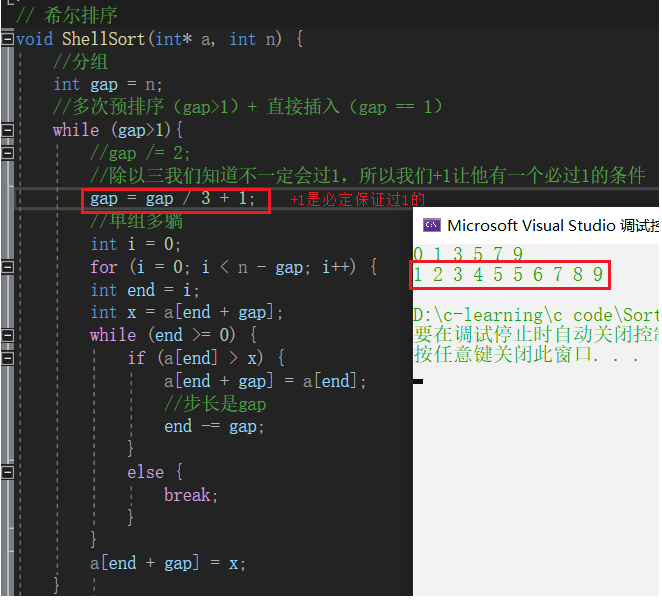
Task: Click console output '1 2 3 4 5 5 6 7 8 9'
Action: click(x=508, y=274)
